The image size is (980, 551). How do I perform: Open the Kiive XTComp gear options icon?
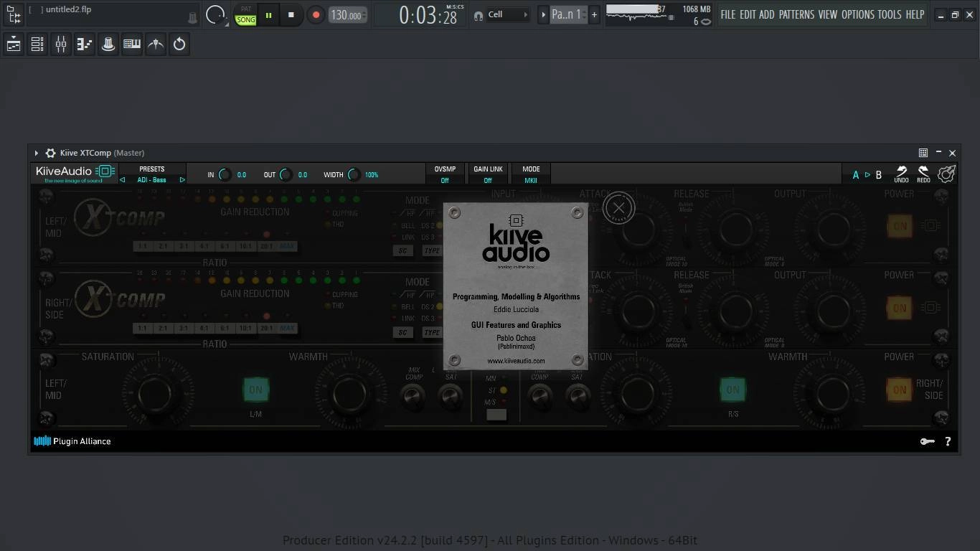50,153
